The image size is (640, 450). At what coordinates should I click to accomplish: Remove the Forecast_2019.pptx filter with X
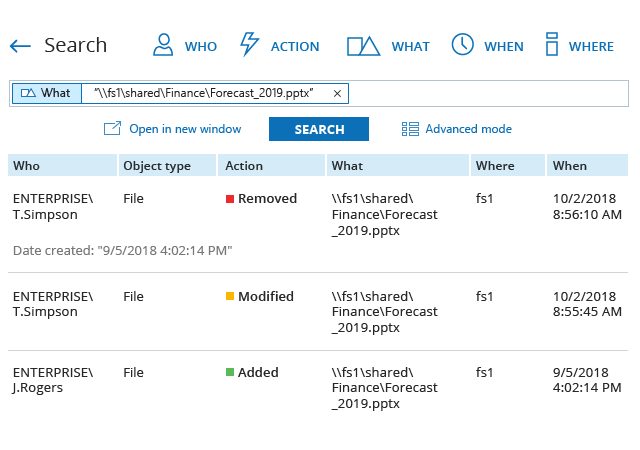click(337, 93)
